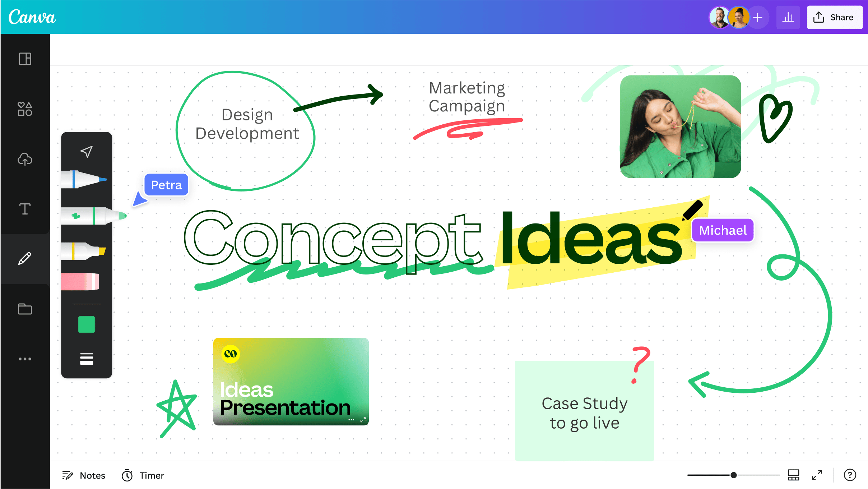Select the Draw tool in toolbar
The image size is (868, 489).
(x=25, y=258)
